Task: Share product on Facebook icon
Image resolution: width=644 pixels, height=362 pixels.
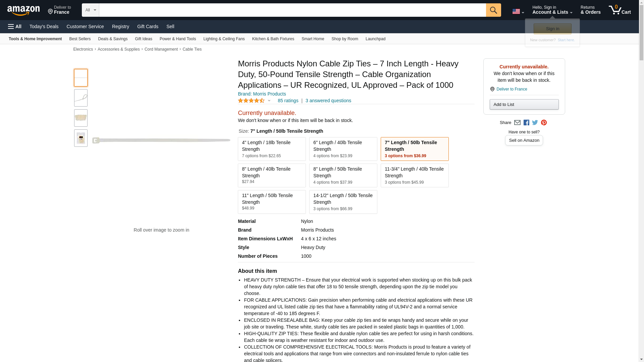Action: tap(526, 123)
